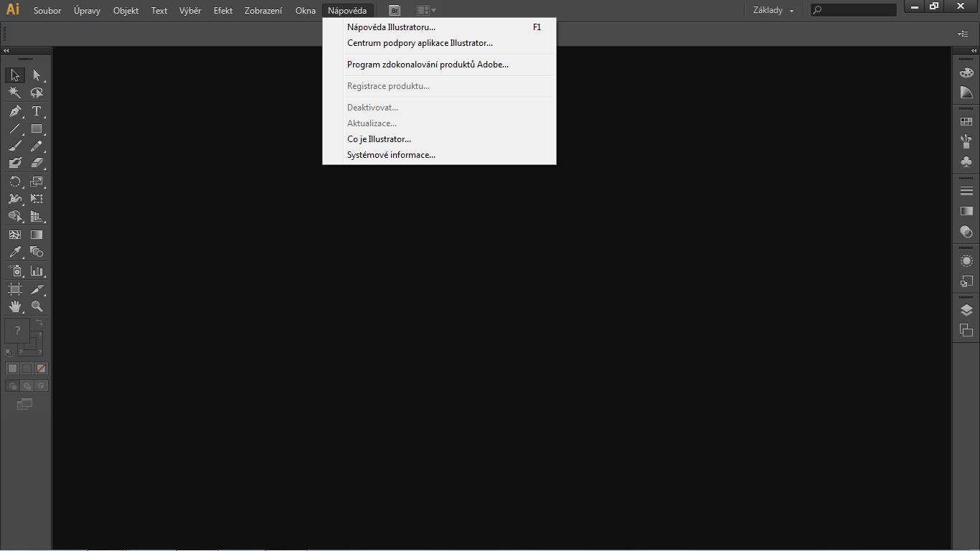Image resolution: width=980 pixels, height=551 pixels.
Task: Choose the Blob Brush tool
Action: [15, 163]
